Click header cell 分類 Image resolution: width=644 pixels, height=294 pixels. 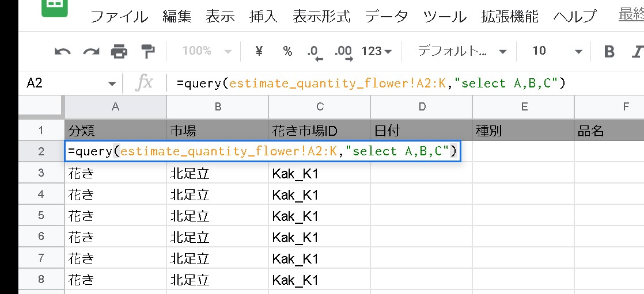[x=115, y=131]
